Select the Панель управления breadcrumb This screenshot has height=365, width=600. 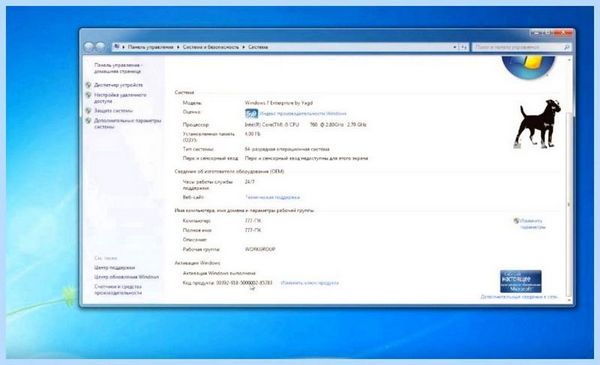[150, 47]
